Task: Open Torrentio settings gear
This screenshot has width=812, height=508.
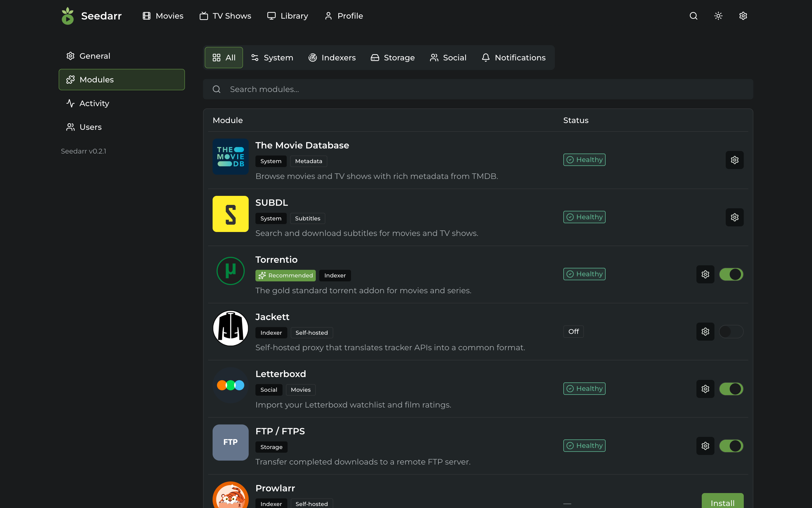Action: [705, 275]
